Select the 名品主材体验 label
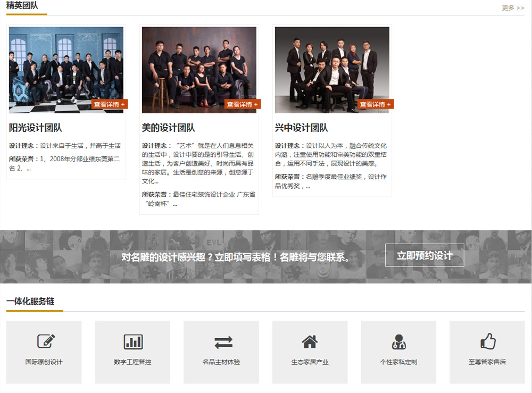Image resolution: width=532 pixels, height=393 pixels. pyautogui.click(x=221, y=362)
